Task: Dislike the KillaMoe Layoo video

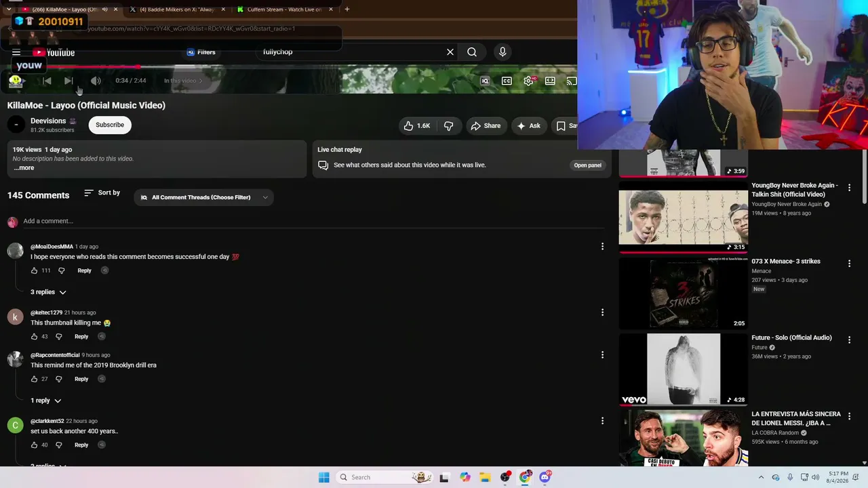Action: [x=448, y=125]
